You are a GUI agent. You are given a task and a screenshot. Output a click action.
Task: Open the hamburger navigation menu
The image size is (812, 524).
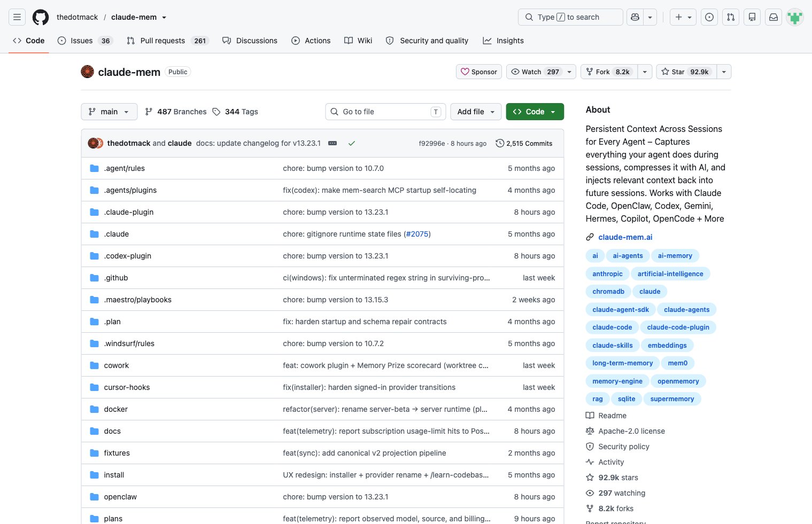[x=17, y=17]
